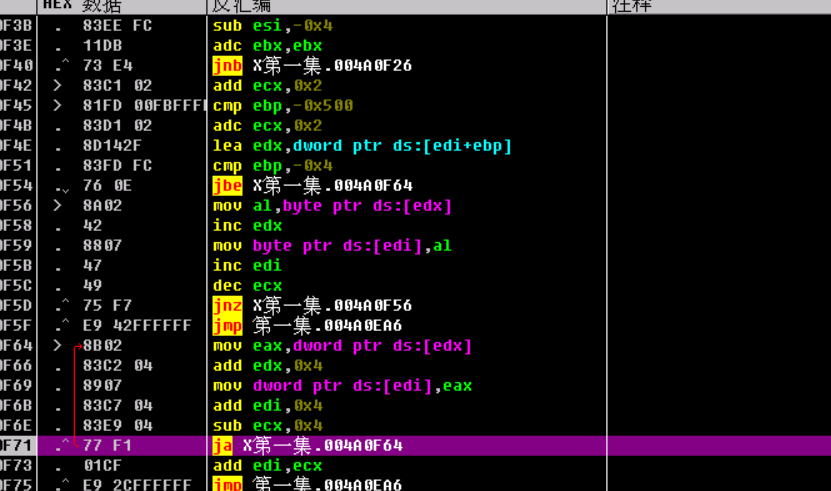Click the 注释 column header
The height and width of the screenshot is (491, 831).
pyautogui.click(x=632, y=6)
